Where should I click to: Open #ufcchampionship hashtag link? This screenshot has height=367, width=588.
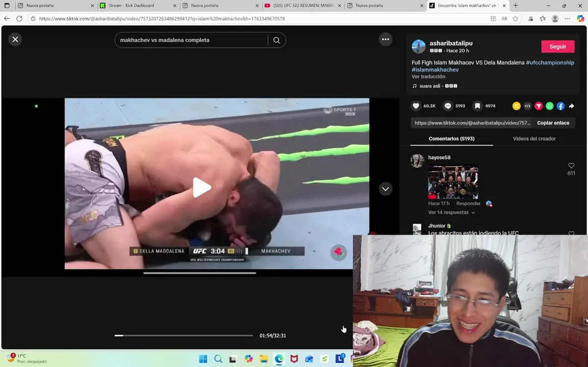(550, 63)
